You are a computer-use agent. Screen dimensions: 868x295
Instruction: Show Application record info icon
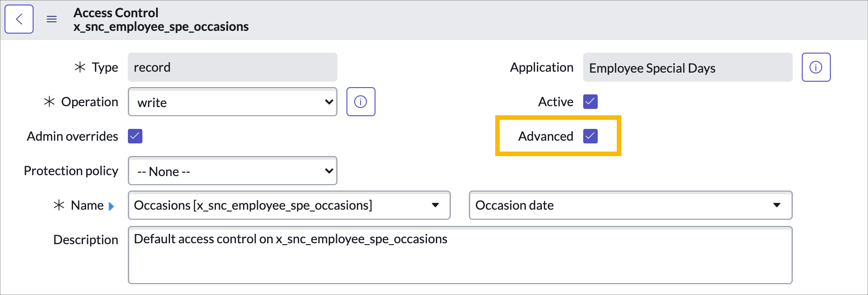[816, 67]
